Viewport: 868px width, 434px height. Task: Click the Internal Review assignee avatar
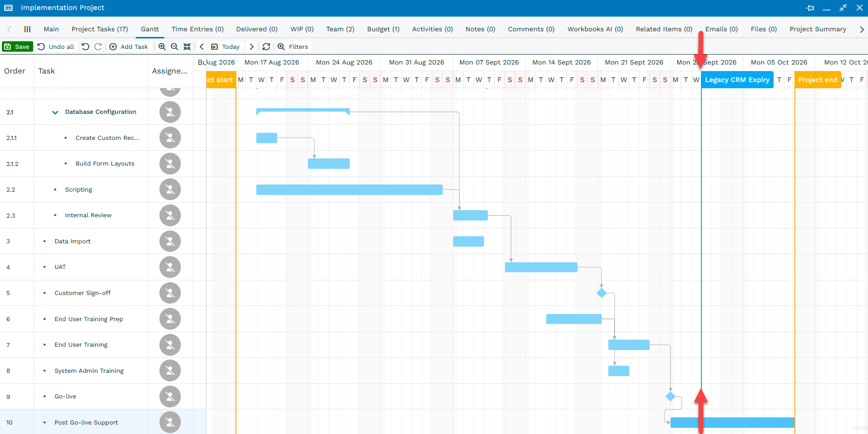170,215
